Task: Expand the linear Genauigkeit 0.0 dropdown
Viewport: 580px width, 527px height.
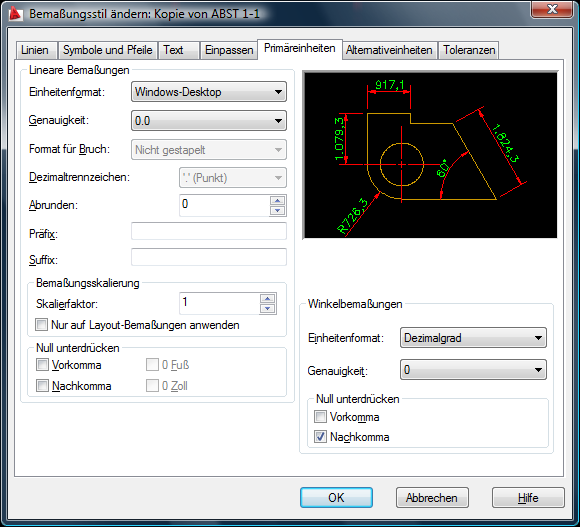Action: tap(209, 121)
